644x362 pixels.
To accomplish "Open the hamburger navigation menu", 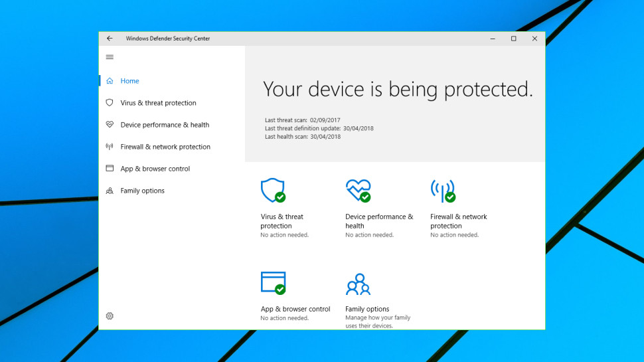I will [x=110, y=57].
